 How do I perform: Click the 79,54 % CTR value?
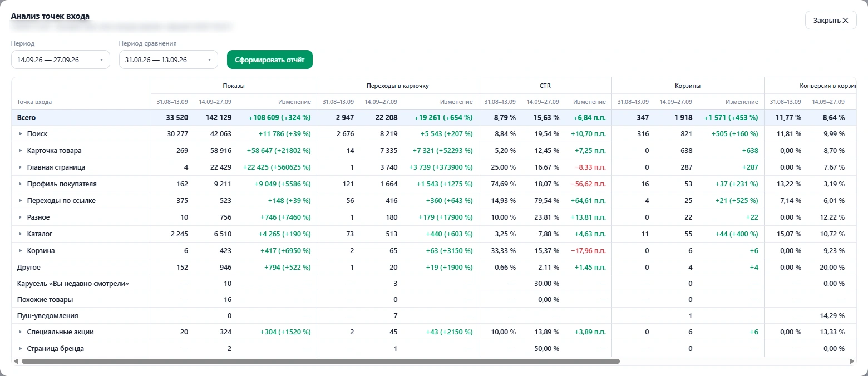click(x=546, y=201)
